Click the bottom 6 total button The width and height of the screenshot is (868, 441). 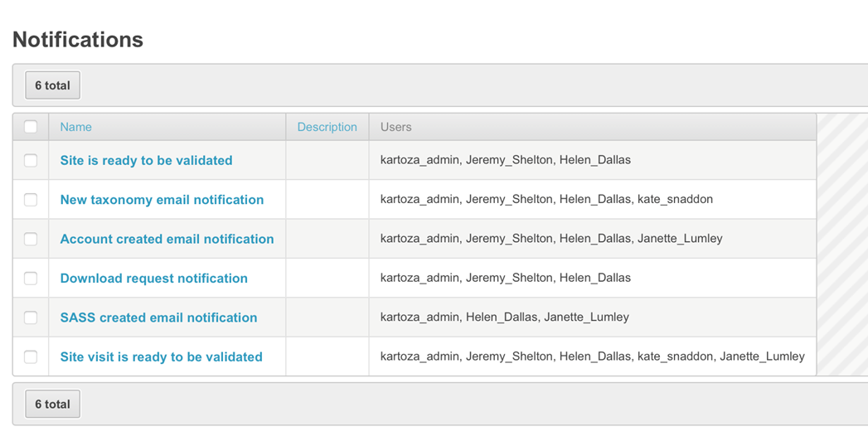(x=52, y=404)
